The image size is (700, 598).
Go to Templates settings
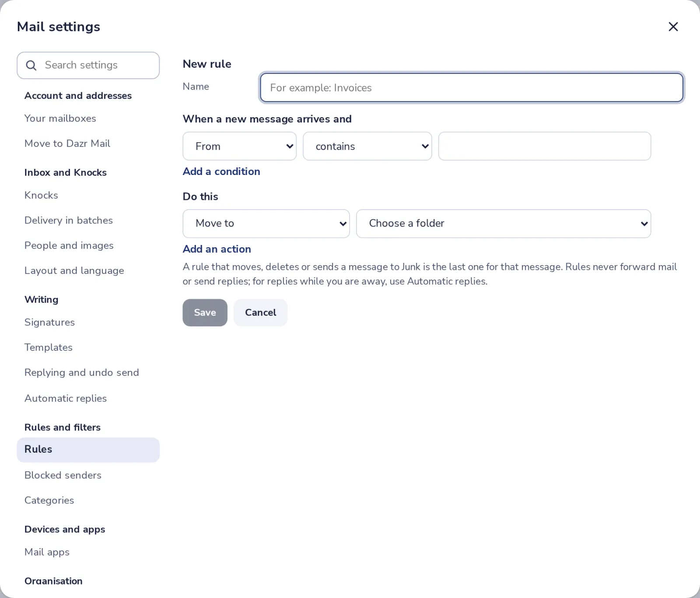pyautogui.click(x=88, y=347)
